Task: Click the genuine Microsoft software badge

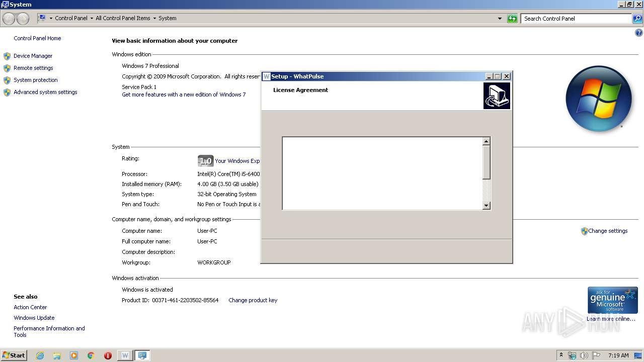Action: (x=612, y=300)
